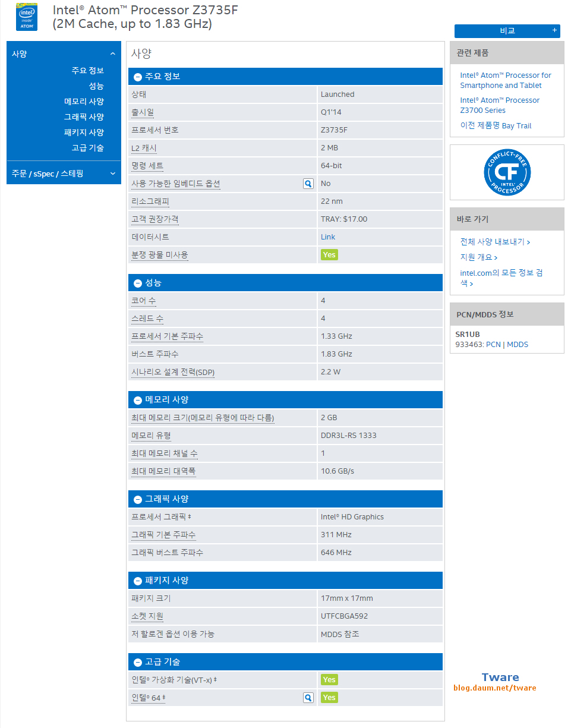Click the TRAY: $17.00 price value
This screenshot has width=571, height=728.
click(344, 219)
